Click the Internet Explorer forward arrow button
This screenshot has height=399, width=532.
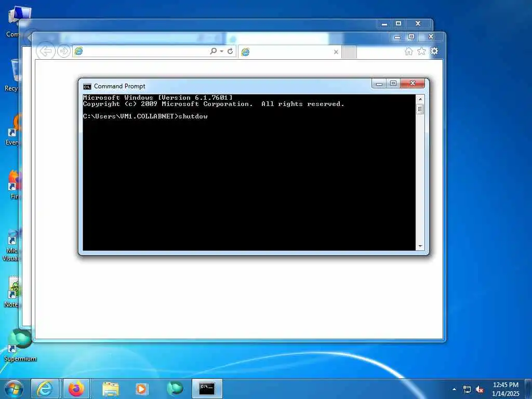pyautogui.click(x=63, y=51)
